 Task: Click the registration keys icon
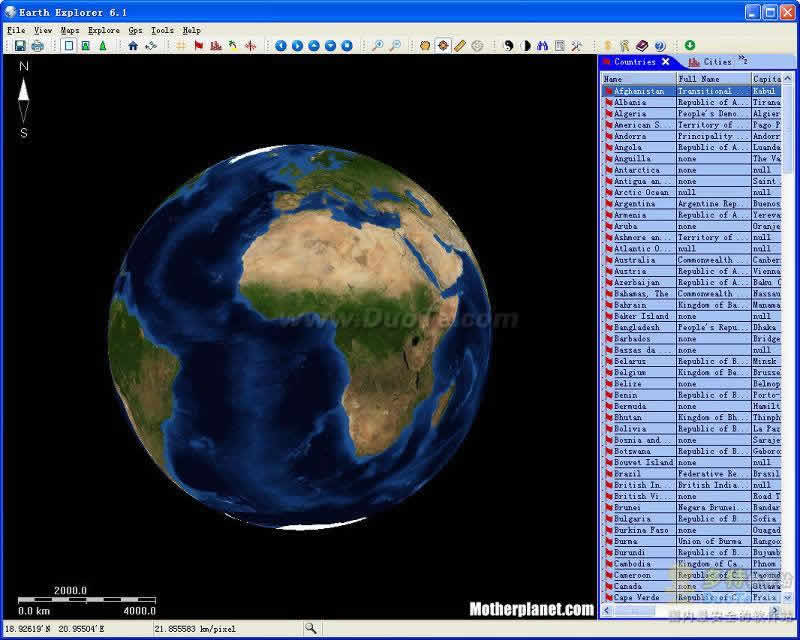(624, 46)
